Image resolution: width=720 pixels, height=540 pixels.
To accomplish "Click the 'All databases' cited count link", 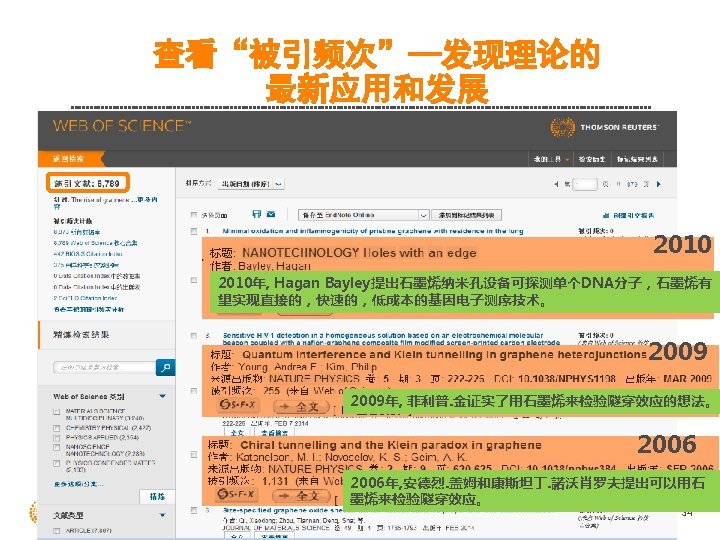I will coord(77,232).
